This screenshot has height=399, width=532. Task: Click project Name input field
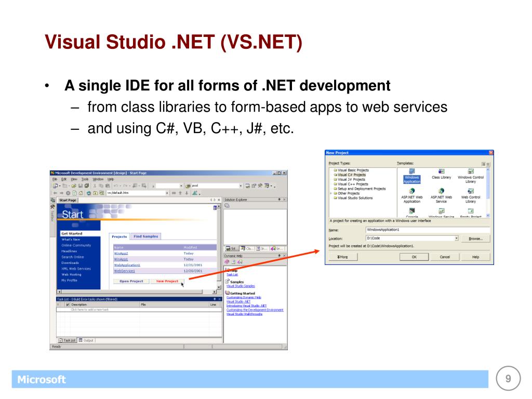tap(428, 230)
